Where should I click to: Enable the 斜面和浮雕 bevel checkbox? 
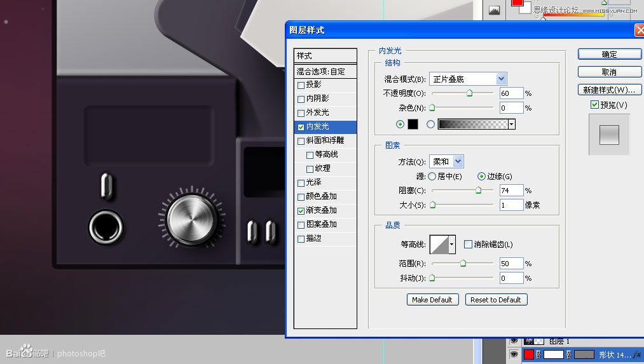tap(301, 141)
